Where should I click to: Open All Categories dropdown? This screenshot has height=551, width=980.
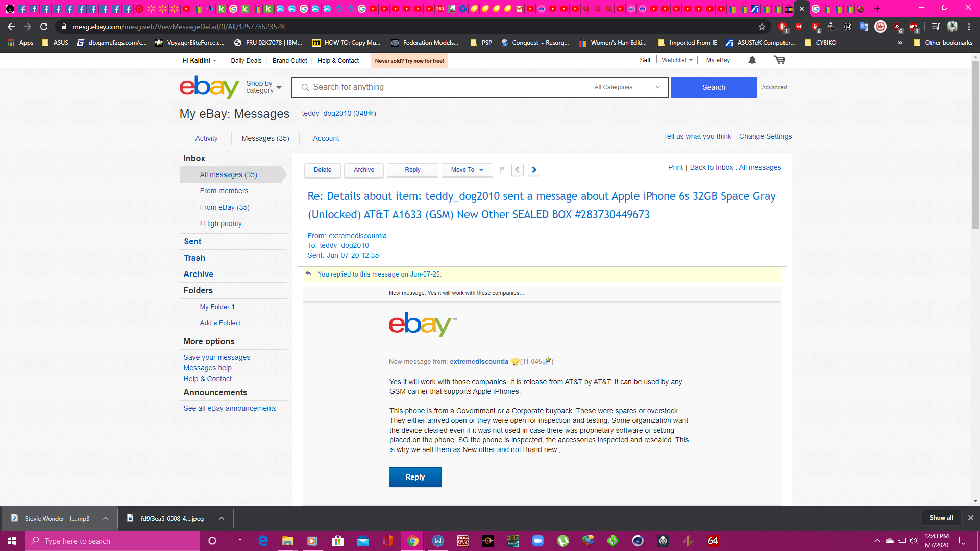click(x=627, y=87)
